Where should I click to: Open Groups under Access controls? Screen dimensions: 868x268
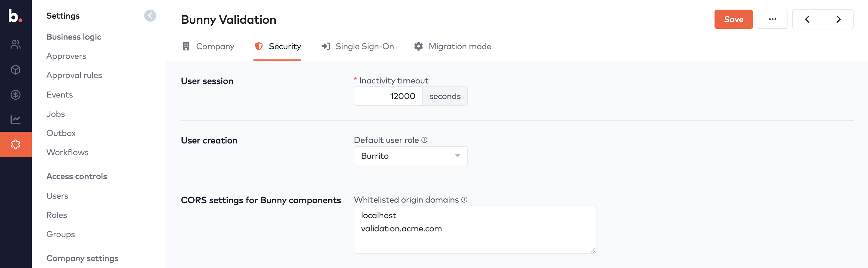click(61, 234)
